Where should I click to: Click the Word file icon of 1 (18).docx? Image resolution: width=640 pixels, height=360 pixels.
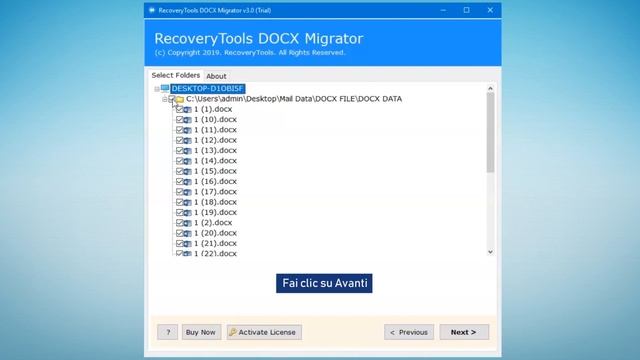point(187,202)
